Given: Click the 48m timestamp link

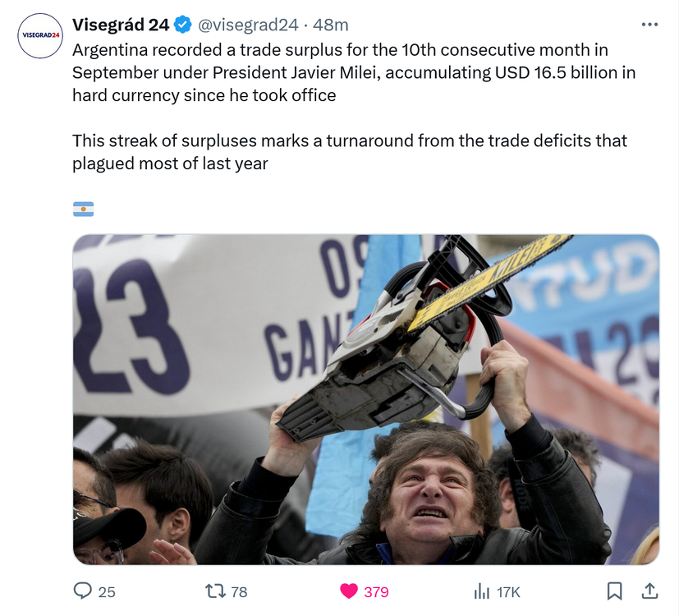Looking at the screenshot, I should pos(330,25).
